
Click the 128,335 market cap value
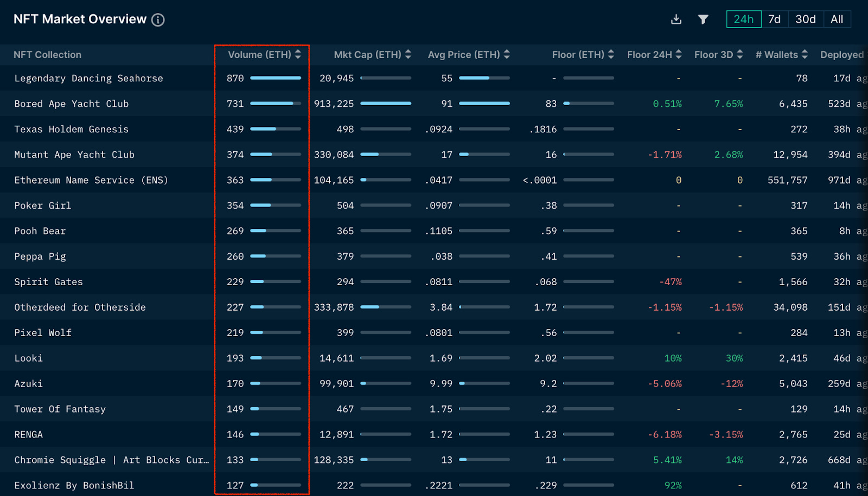tap(334, 460)
